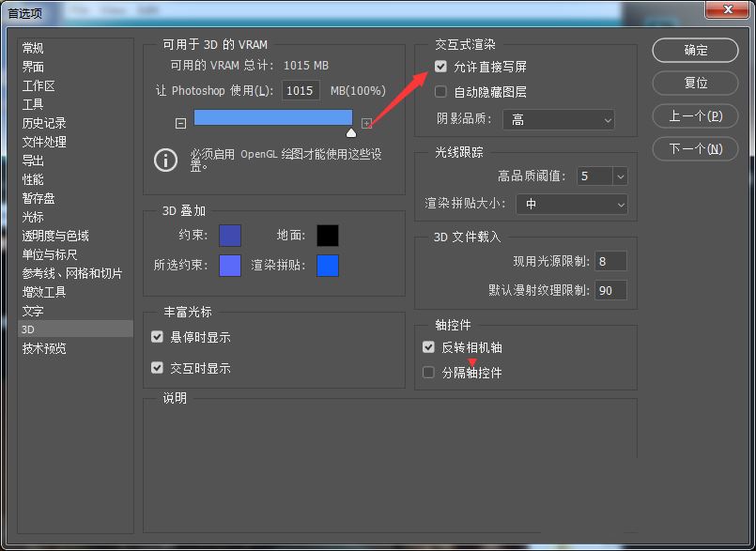
Task: Click the 确定 button
Action: coord(695,50)
